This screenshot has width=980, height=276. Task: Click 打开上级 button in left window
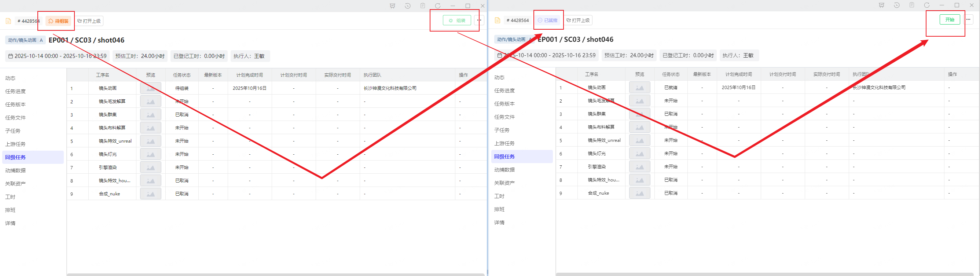click(89, 21)
